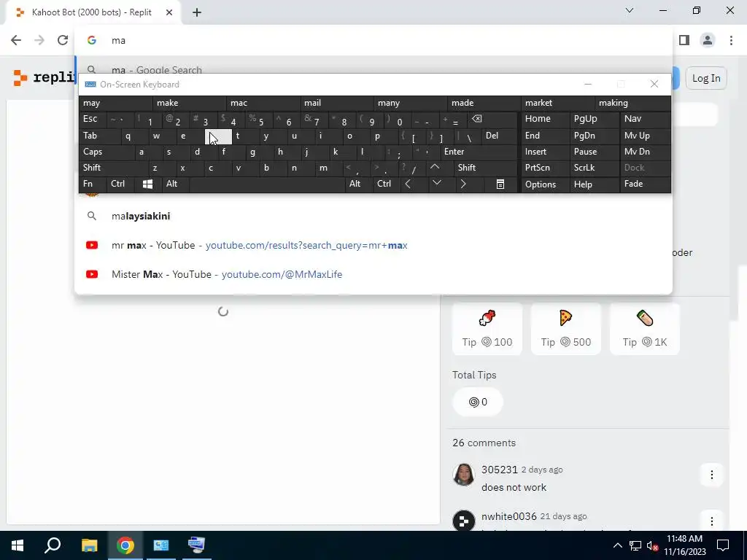The image size is (747, 560).
Task: Open the Chrome profile avatar icon
Action: [x=708, y=40]
